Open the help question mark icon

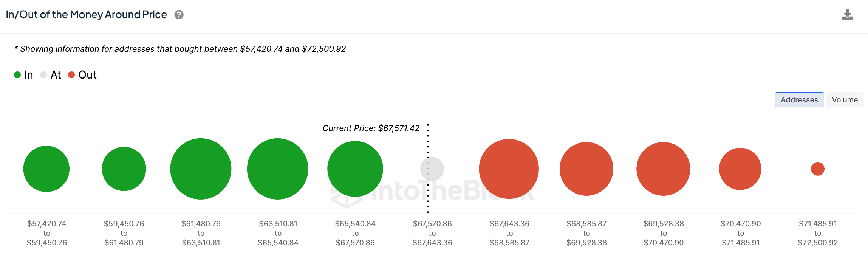point(179,15)
